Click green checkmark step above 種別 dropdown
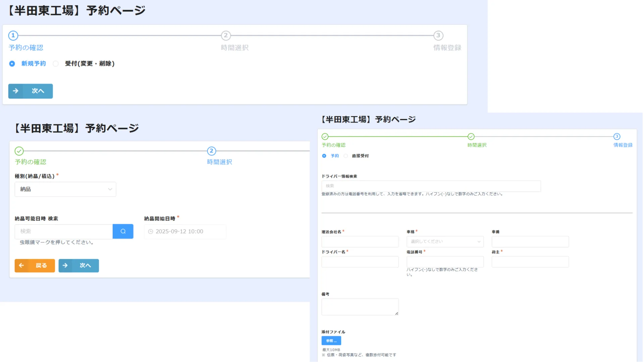This screenshot has width=644, height=362. [x=19, y=151]
